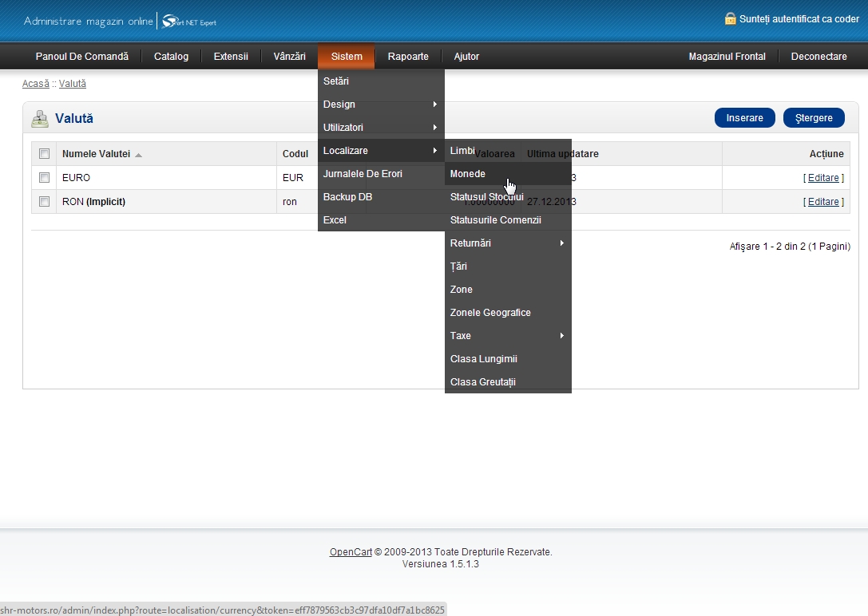Expand the Taxe submenu

point(507,336)
